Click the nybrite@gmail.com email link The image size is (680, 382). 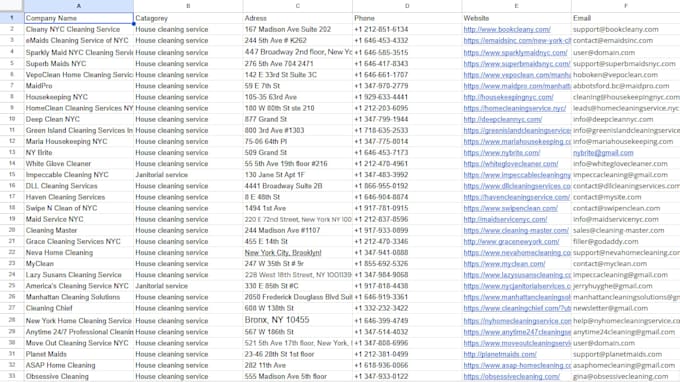[x=603, y=153]
